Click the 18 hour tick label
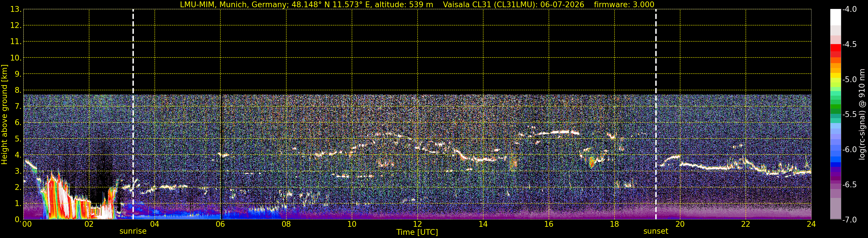 point(614,224)
